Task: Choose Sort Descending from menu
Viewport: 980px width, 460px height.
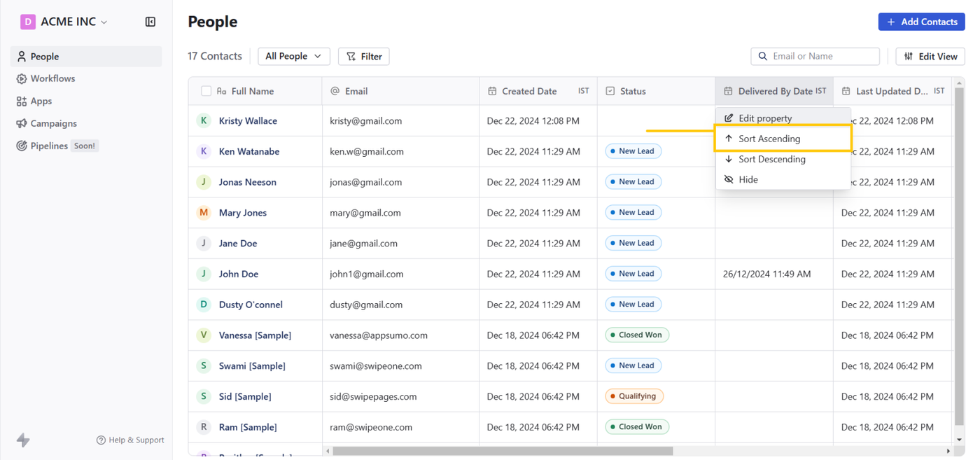Action: 771,159
